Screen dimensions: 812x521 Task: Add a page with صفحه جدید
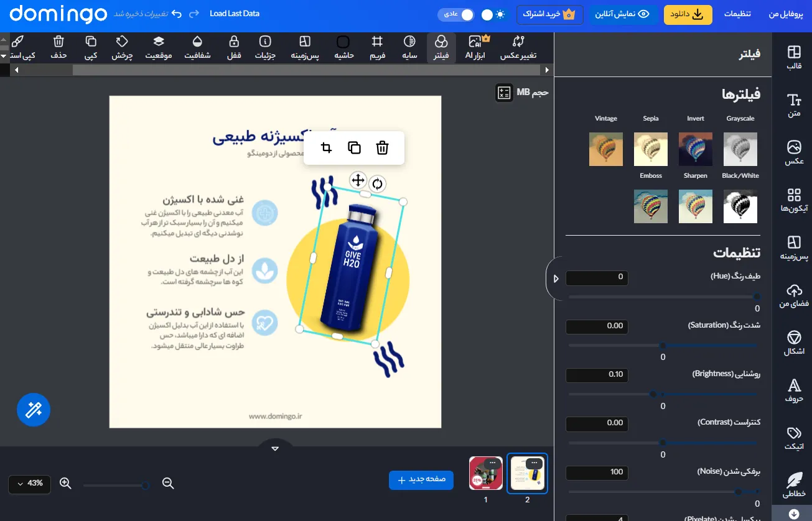tap(421, 480)
